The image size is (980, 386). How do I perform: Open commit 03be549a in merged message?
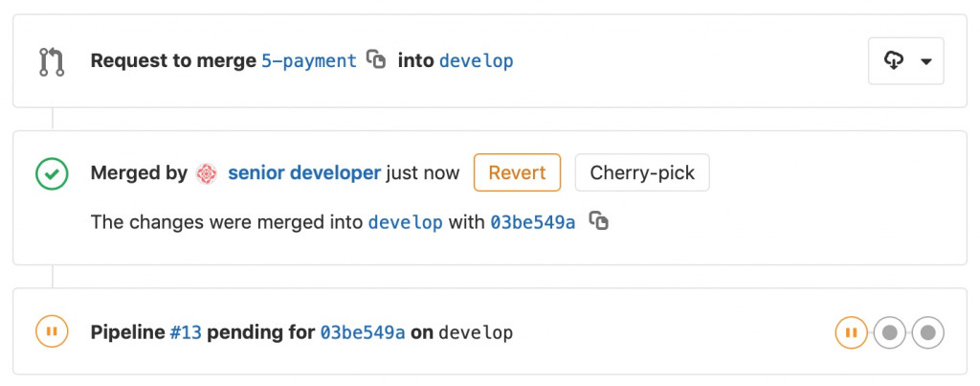[533, 222]
